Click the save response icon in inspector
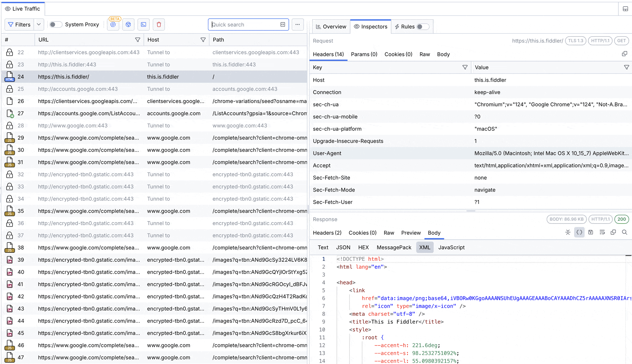The image size is (632, 364). 591,233
